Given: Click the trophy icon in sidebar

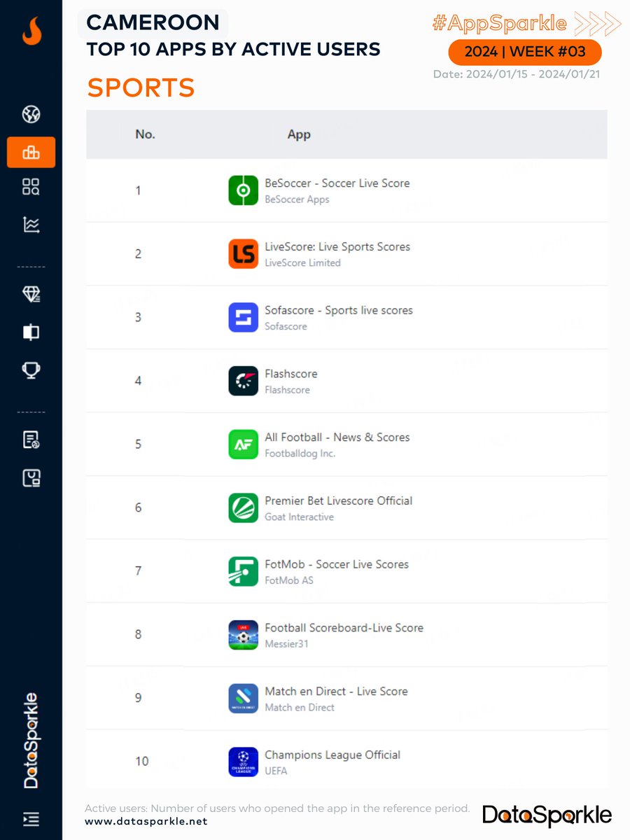Looking at the screenshot, I should coord(31,370).
